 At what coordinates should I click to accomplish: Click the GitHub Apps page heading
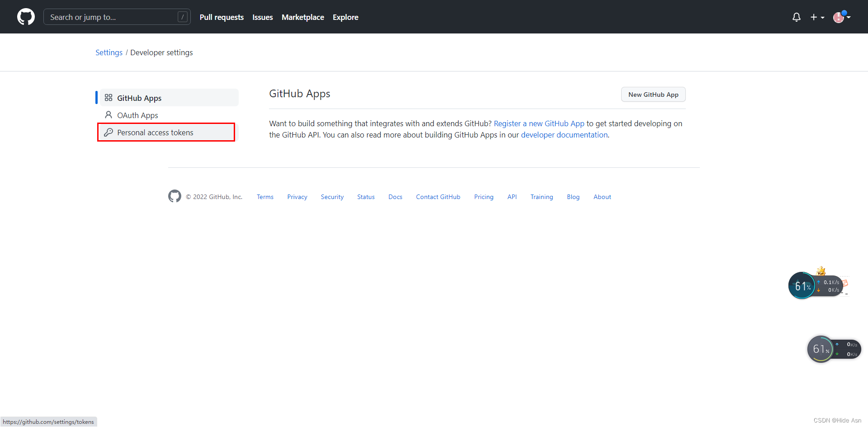[x=300, y=94]
